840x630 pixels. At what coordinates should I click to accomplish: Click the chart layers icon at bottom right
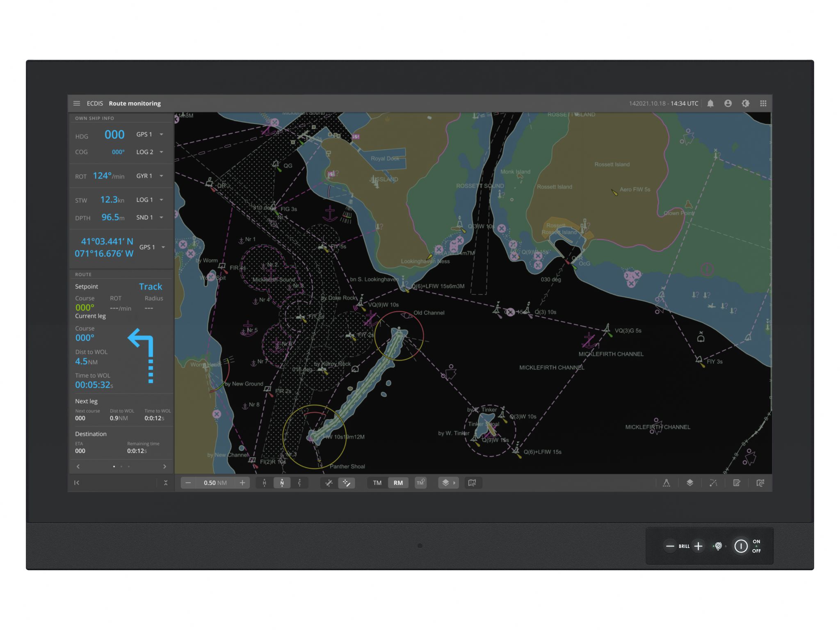(x=690, y=483)
